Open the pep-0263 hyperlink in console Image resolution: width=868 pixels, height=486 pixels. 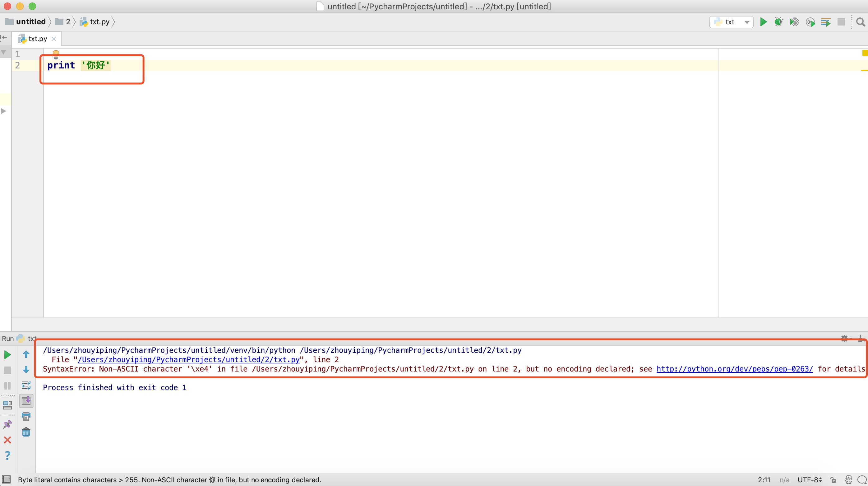pos(735,369)
